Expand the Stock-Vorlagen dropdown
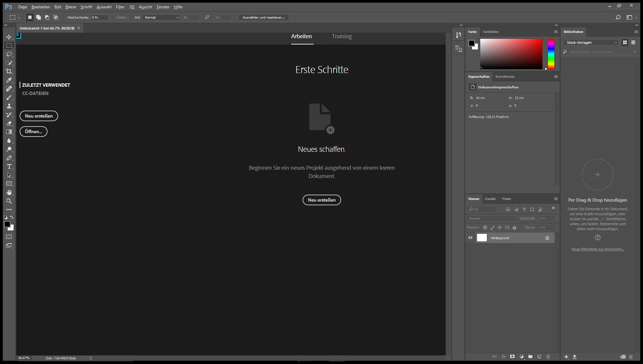 [x=591, y=43]
